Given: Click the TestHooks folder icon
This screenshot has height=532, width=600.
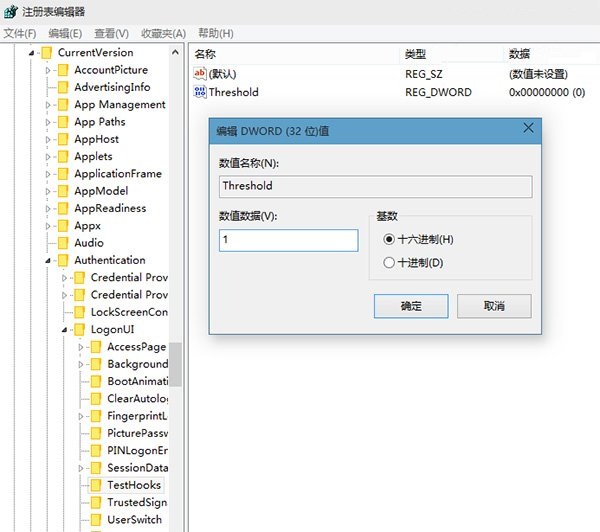Looking at the screenshot, I should click(x=96, y=485).
